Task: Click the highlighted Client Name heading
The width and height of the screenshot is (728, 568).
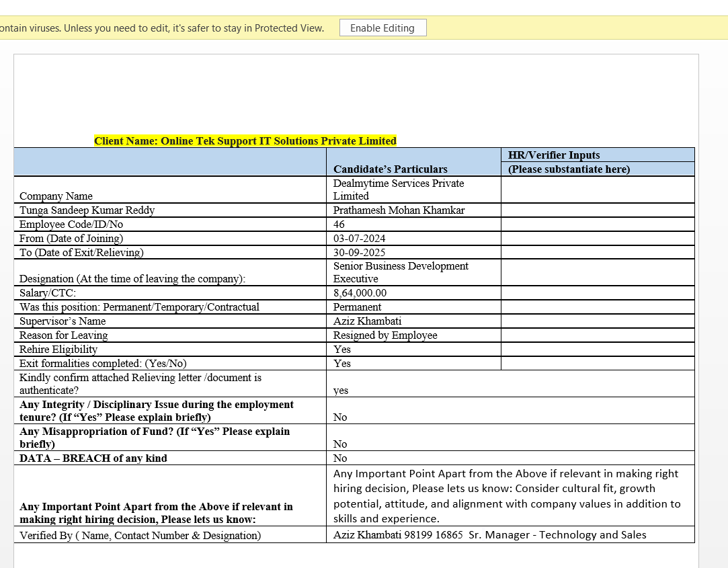Action: point(245,140)
